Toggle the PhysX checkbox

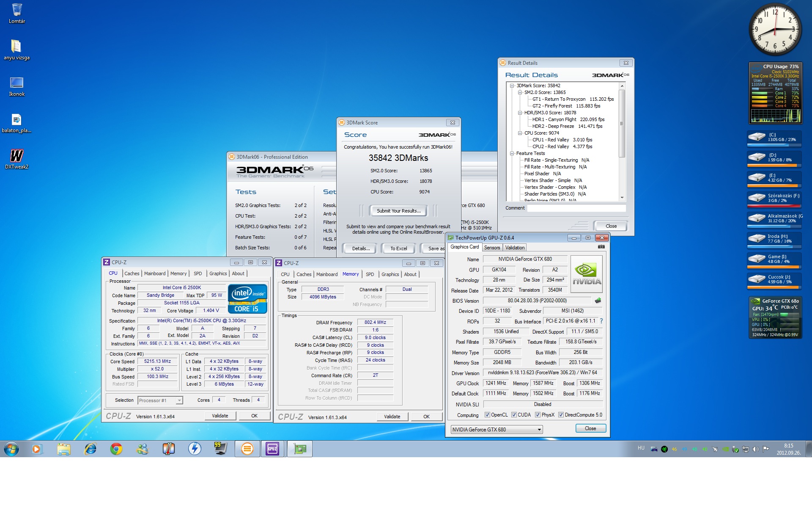pos(538,415)
